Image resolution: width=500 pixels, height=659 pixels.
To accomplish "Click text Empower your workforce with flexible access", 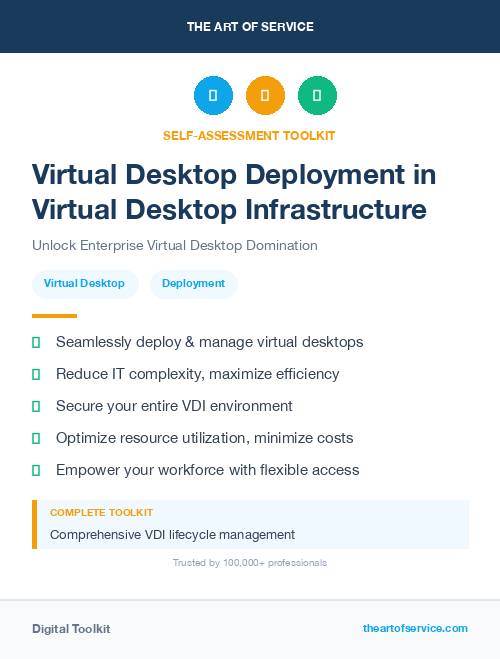I will pyautogui.click(x=208, y=470).
